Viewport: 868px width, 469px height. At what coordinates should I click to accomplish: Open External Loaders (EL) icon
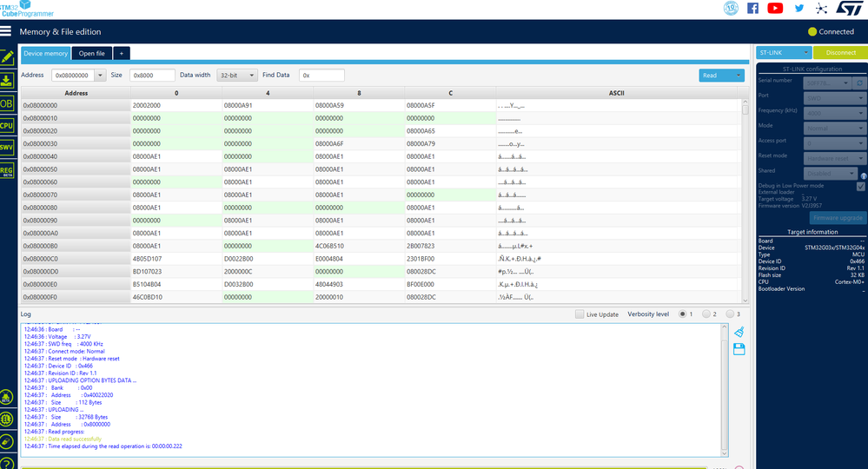pyautogui.click(x=7, y=419)
